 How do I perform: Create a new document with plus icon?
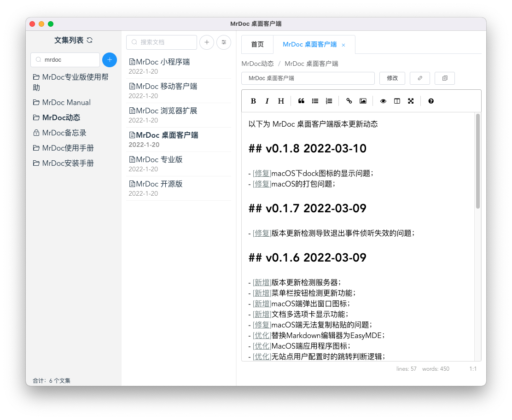(207, 42)
